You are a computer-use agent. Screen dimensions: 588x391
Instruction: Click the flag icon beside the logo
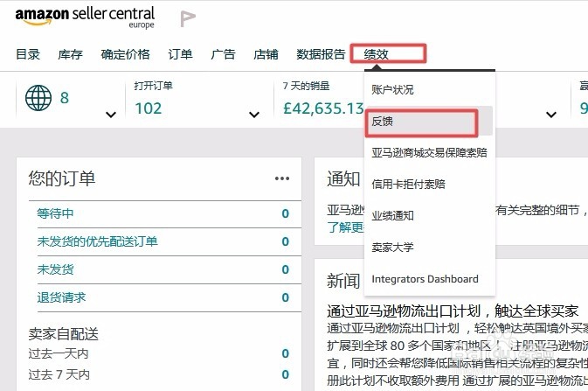[188, 18]
